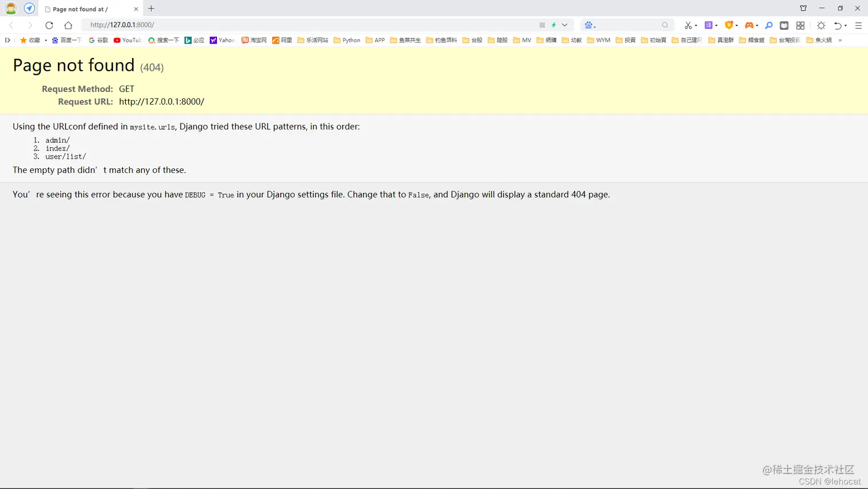Screen dimensions: 868x489
Task: Show more bookmarks with overflow chevron
Action: coord(840,40)
